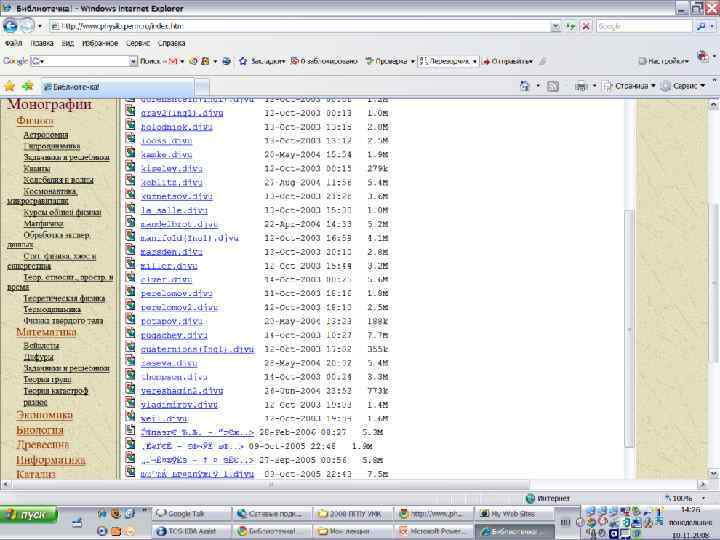
Task: Click the show desktop quick launch icon
Action: (x=77, y=522)
